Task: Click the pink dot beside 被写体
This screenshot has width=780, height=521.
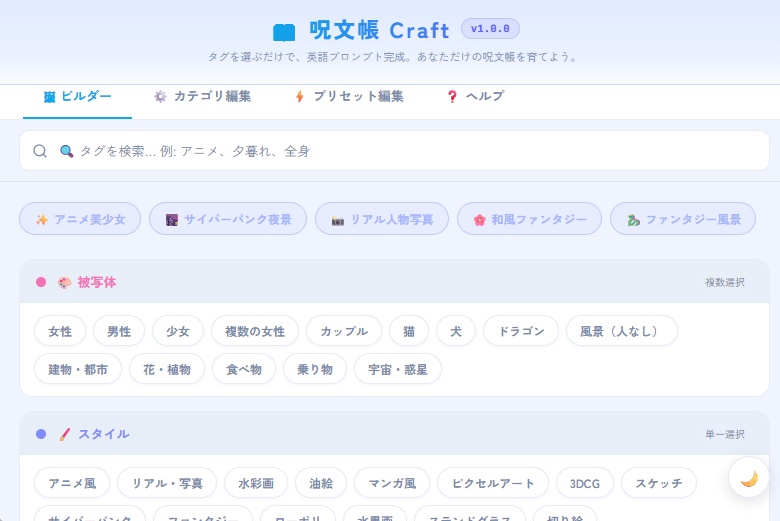Action: pyautogui.click(x=41, y=282)
